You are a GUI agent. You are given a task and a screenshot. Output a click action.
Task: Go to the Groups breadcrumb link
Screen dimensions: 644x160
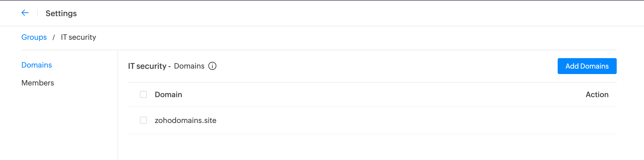tap(34, 37)
